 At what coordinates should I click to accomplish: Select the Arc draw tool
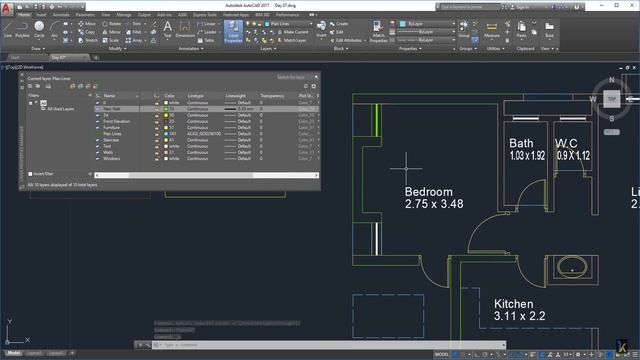click(x=54, y=30)
